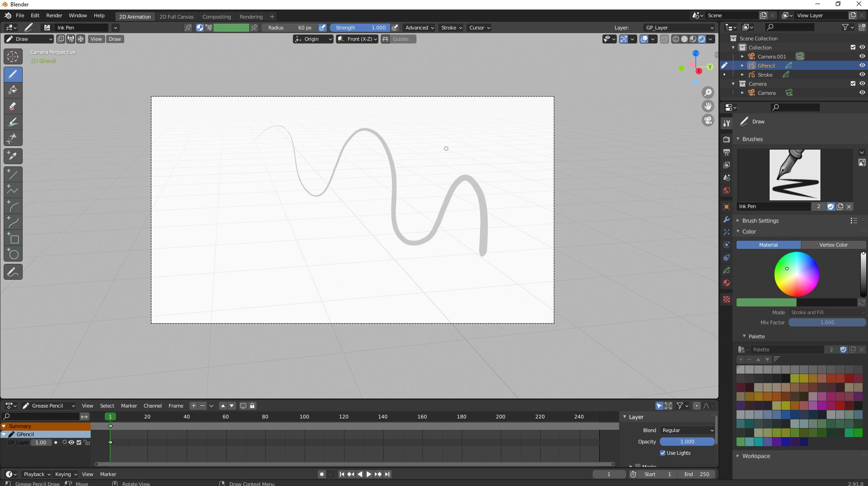The height and width of the screenshot is (486, 868).
Task: Open Render properties tab icon
Action: pos(727,139)
